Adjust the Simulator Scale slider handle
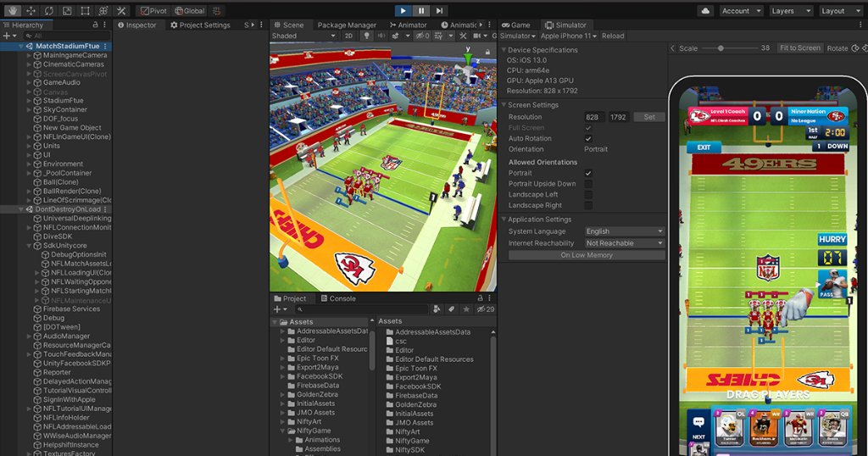Screen dimensions: 868x456 point(721,48)
